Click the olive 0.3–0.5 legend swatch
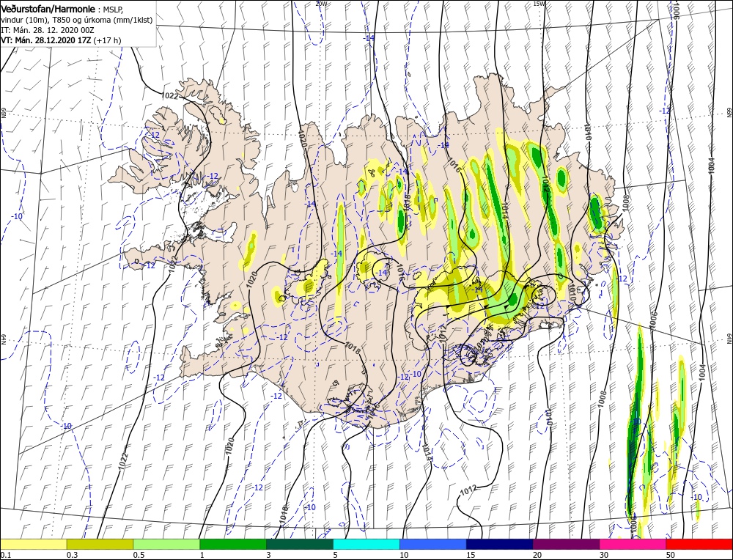The width and height of the screenshot is (733, 560). click(100, 544)
